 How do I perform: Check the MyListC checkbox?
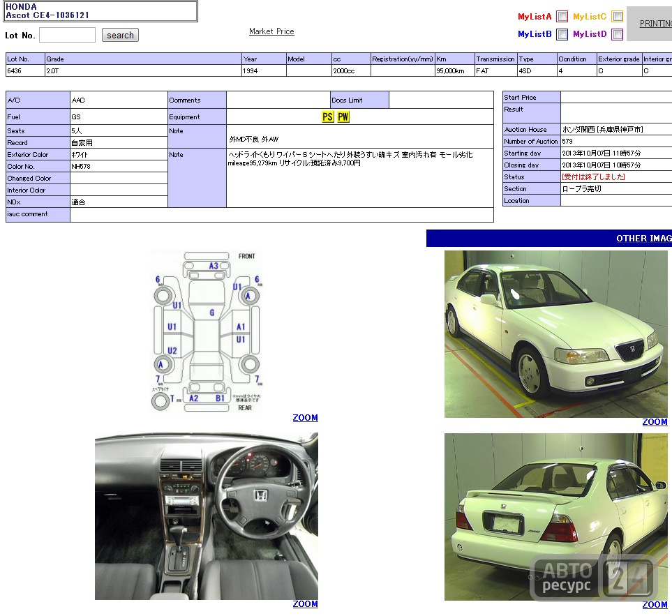pos(617,17)
